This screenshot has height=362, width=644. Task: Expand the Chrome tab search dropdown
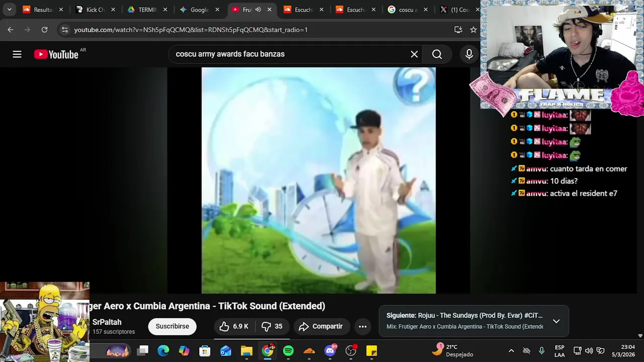[x=9, y=10]
